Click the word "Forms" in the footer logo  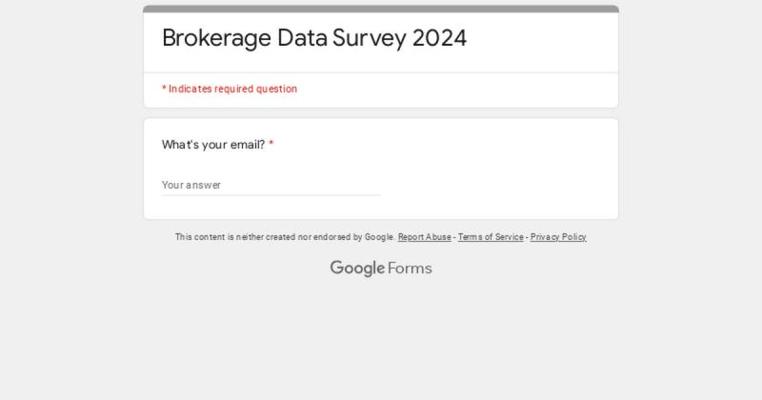point(410,268)
